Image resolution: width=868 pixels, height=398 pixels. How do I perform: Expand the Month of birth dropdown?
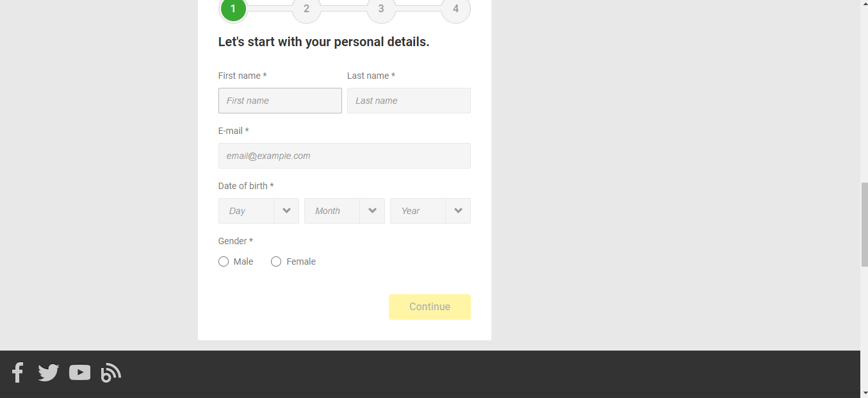(x=345, y=211)
